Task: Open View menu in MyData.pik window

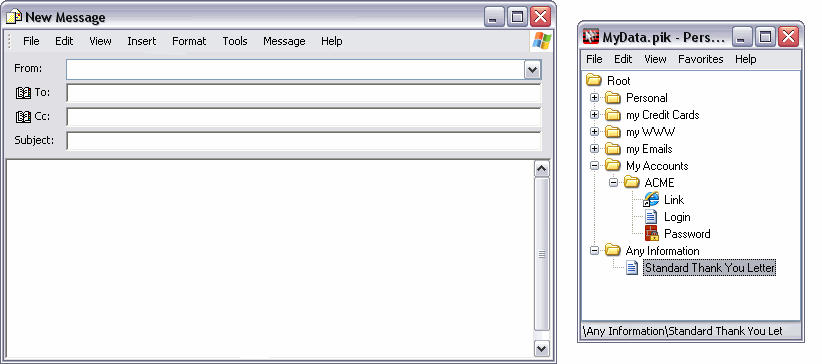Action: (655, 59)
